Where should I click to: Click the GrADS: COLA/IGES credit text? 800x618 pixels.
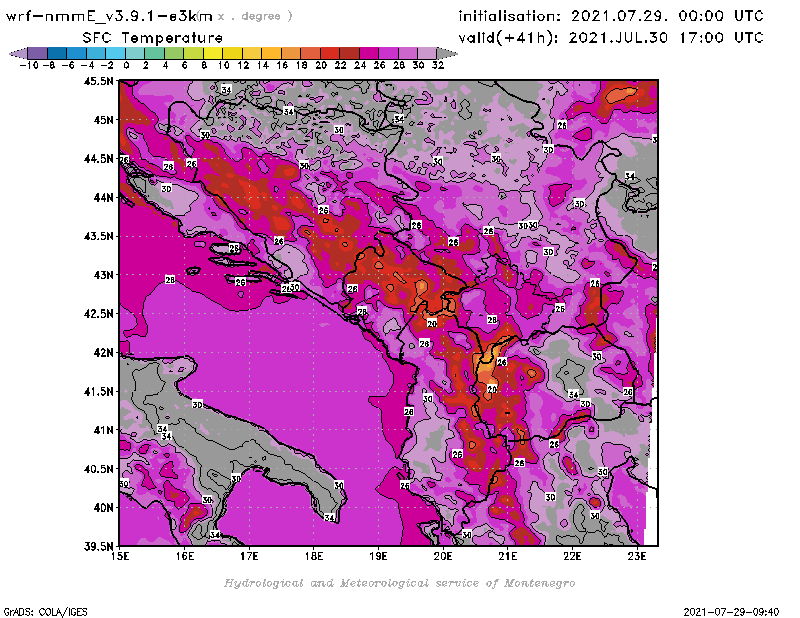[35, 610]
